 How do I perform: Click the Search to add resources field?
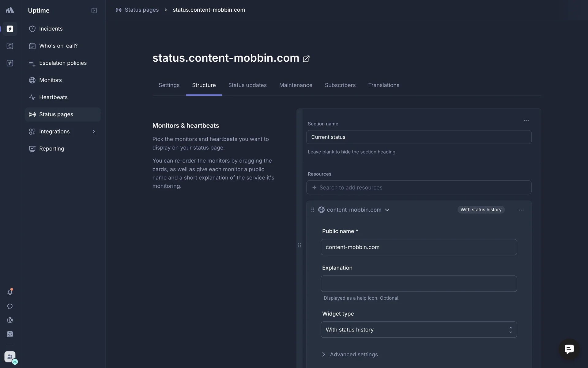[x=418, y=187]
